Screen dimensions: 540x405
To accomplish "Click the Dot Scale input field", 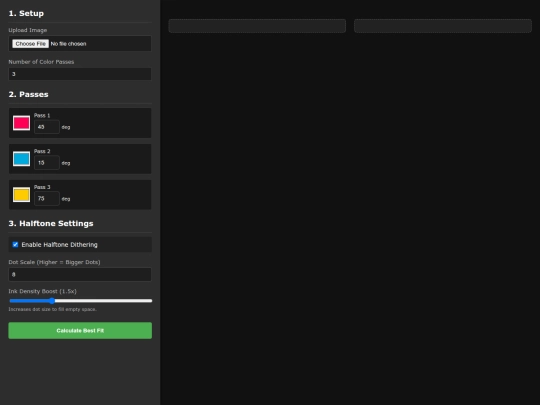I will tap(80, 274).
